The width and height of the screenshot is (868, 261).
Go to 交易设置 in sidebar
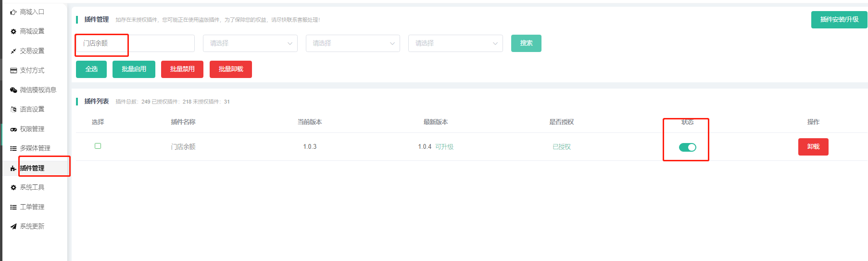pos(32,51)
